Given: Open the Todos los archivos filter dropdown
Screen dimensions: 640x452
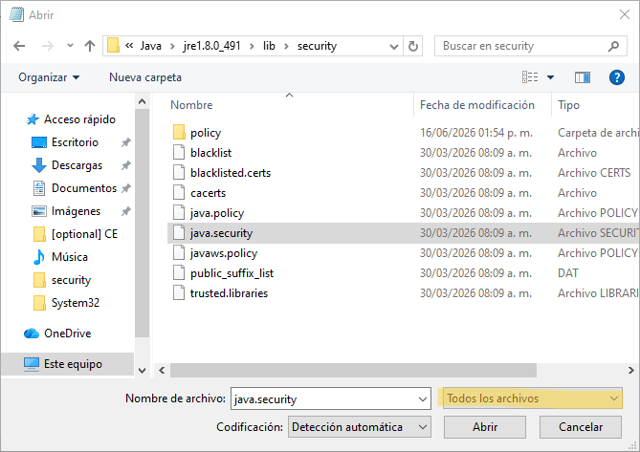Looking at the screenshot, I should pyautogui.click(x=533, y=398).
